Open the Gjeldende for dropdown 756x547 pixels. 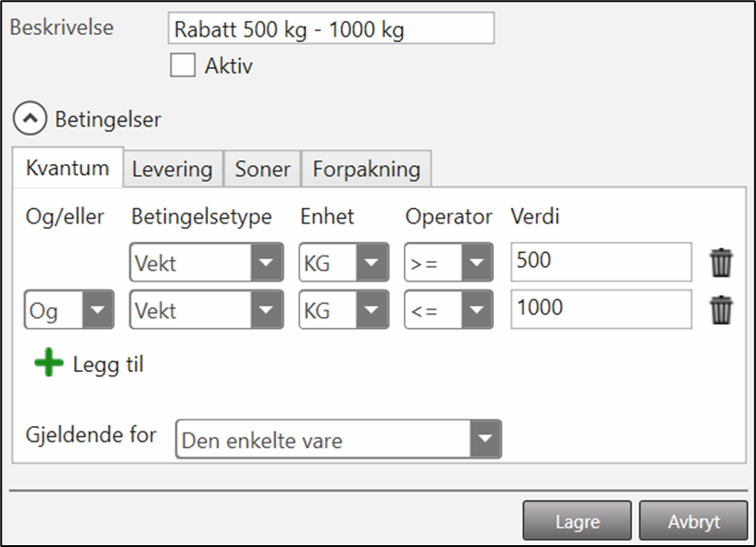(x=338, y=441)
